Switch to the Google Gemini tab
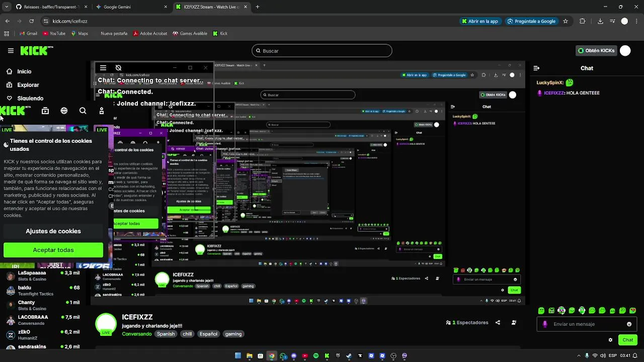The image size is (644, 362). click(x=131, y=7)
